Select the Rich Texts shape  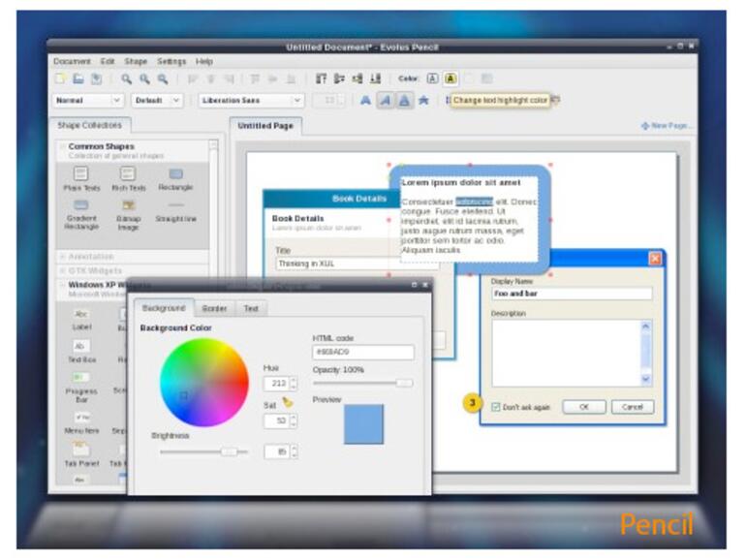tap(129, 179)
